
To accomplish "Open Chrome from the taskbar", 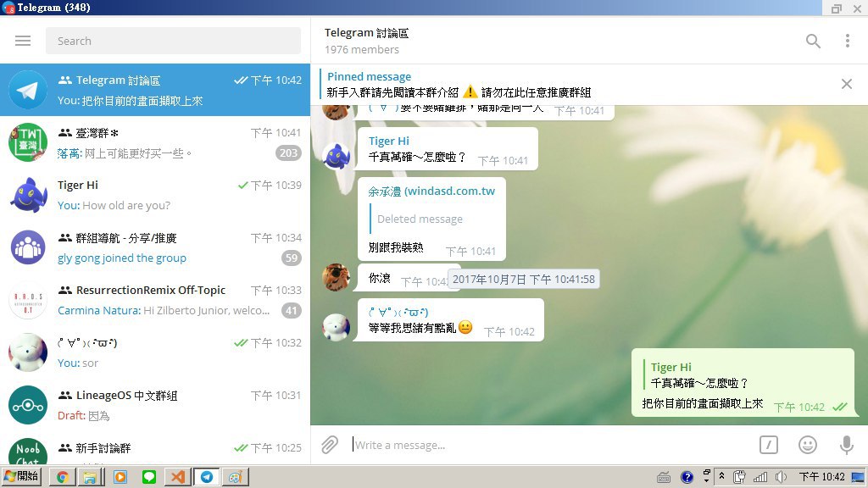I will pos(62,477).
